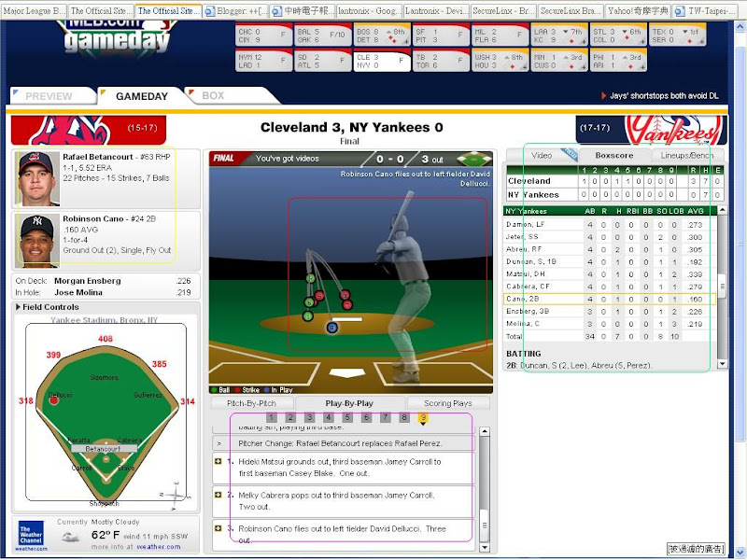Jump to inning 6 in play-by-play
This screenshot has height=560, width=747.
click(x=366, y=417)
